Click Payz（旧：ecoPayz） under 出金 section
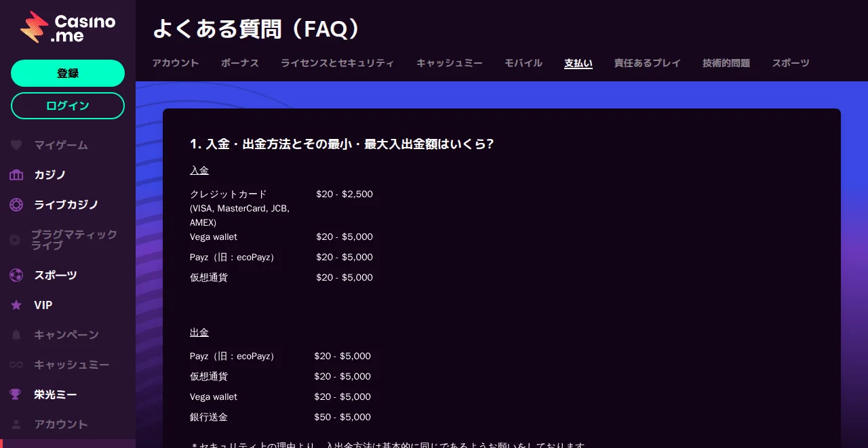 click(x=234, y=356)
